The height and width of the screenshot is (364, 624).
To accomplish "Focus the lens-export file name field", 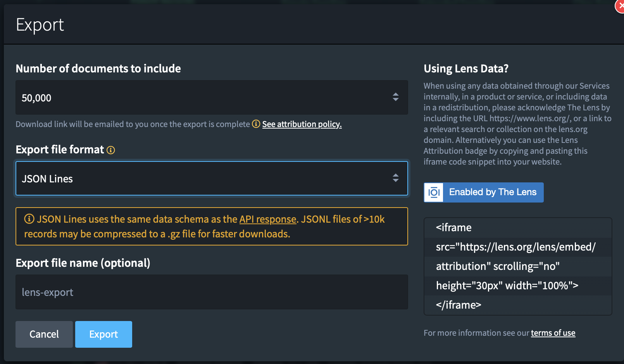I will [211, 292].
